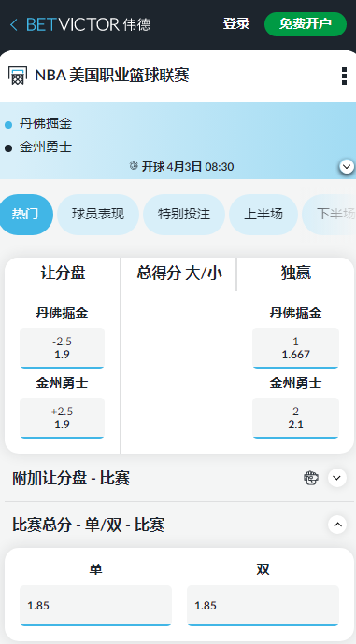This screenshot has width=356, height=644.
Task: Expand the 附加让分盘 - 比赛 section chevron
Action: pos(337,478)
